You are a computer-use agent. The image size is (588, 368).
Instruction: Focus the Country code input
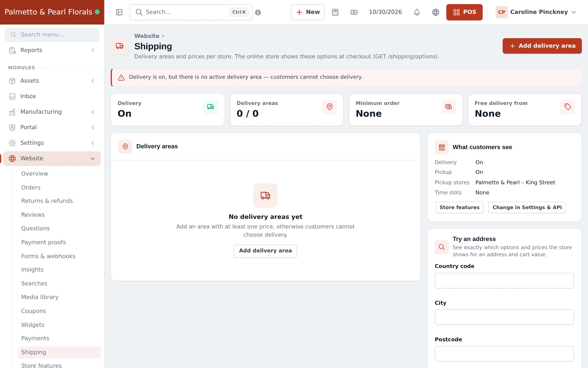point(504,281)
